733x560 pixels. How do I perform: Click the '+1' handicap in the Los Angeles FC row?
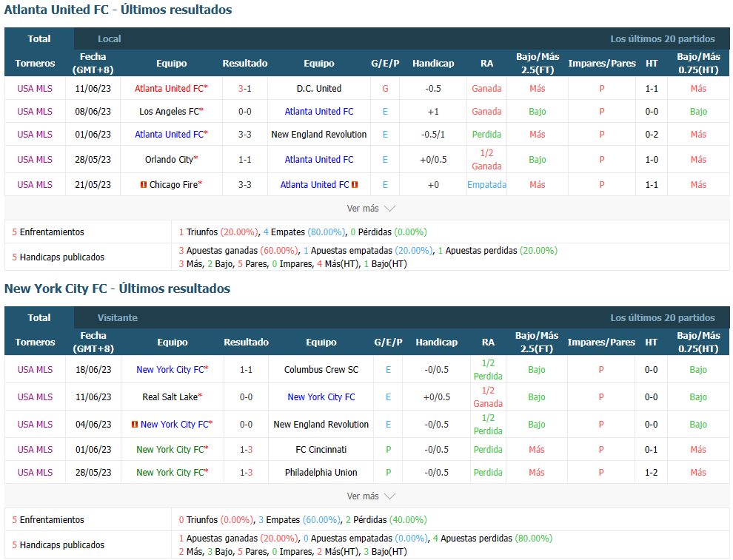(433, 112)
